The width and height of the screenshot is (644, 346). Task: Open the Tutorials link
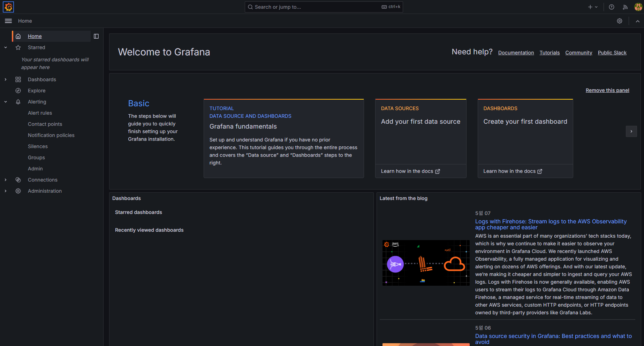(550, 53)
